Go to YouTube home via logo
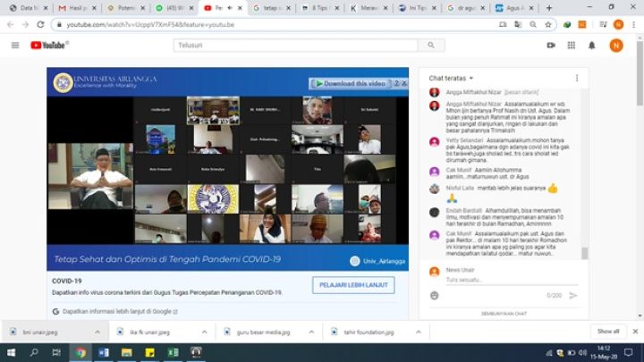Screen dimensions: 644x362 [49, 46]
